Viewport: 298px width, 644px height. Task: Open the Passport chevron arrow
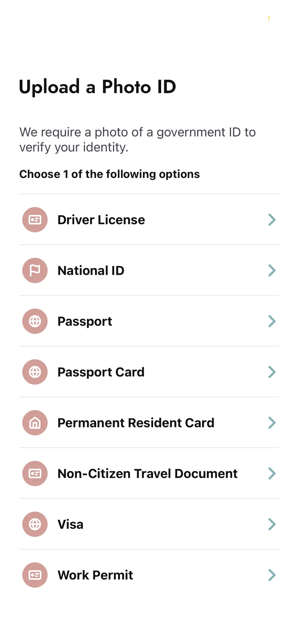272,321
